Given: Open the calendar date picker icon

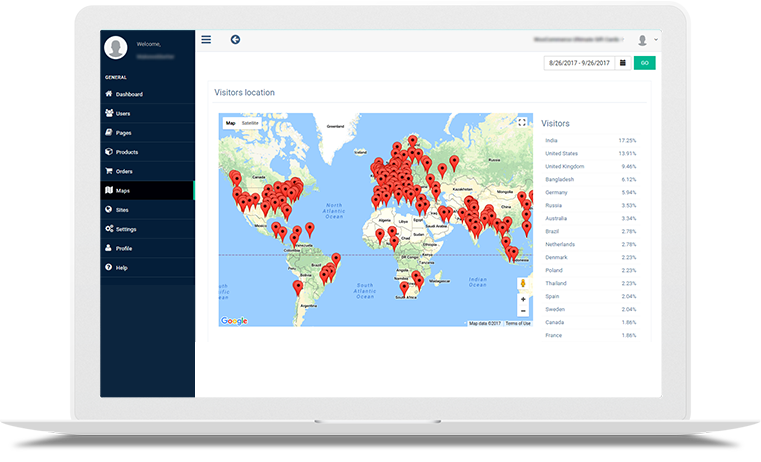Looking at the screenshot, I should coord(622,63).
